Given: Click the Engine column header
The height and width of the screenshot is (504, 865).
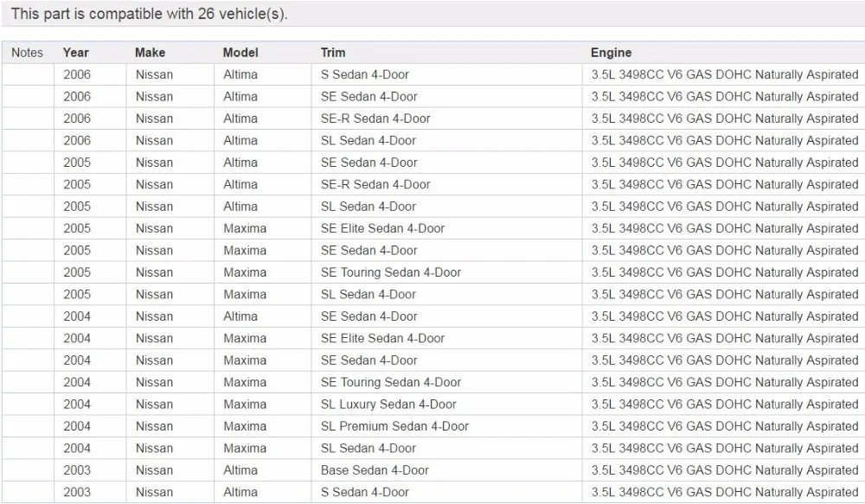Looking at the screenshot, I should [x=612, y=53].
